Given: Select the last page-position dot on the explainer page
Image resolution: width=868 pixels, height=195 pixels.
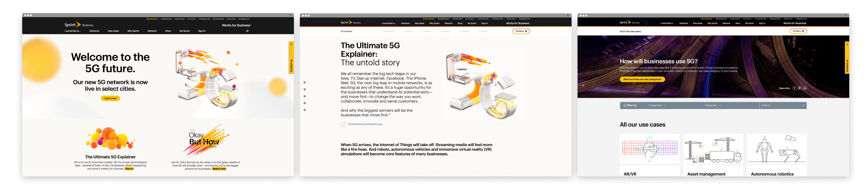Looking at the screenshot, I should 305,110.
